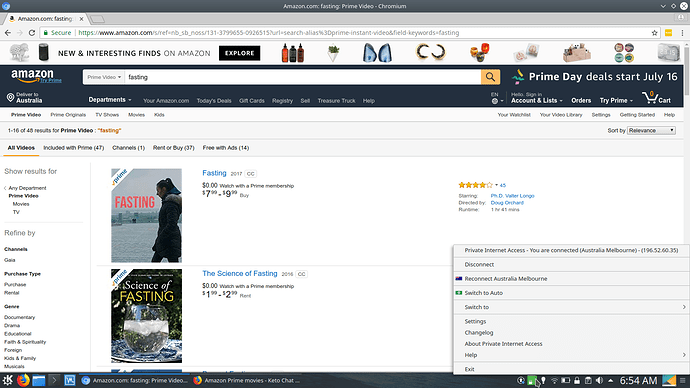Open The Science of Fasting title link
The image size is (690, 388).
240,273
